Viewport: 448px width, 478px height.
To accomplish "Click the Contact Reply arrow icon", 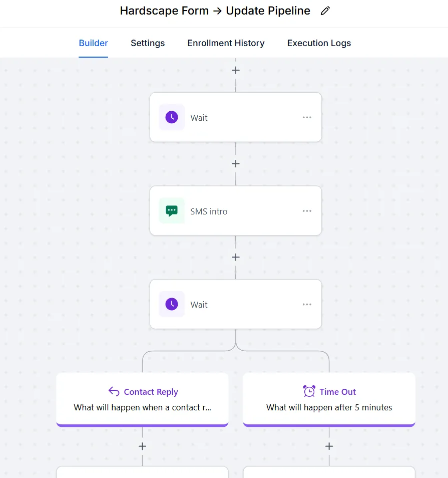I will (x=114, y=392).
